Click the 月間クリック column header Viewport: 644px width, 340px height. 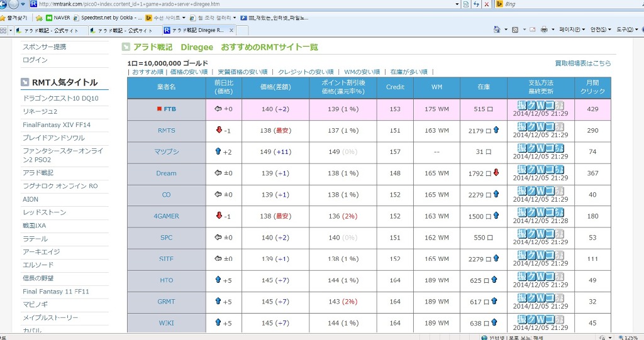(592, 87)
